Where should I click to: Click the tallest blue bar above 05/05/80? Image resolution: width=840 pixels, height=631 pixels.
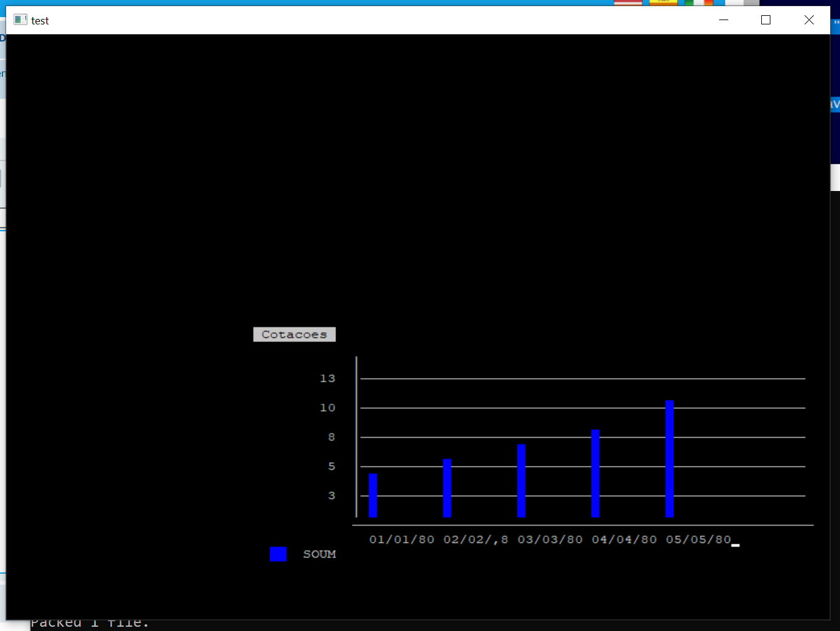coord(670,459)
